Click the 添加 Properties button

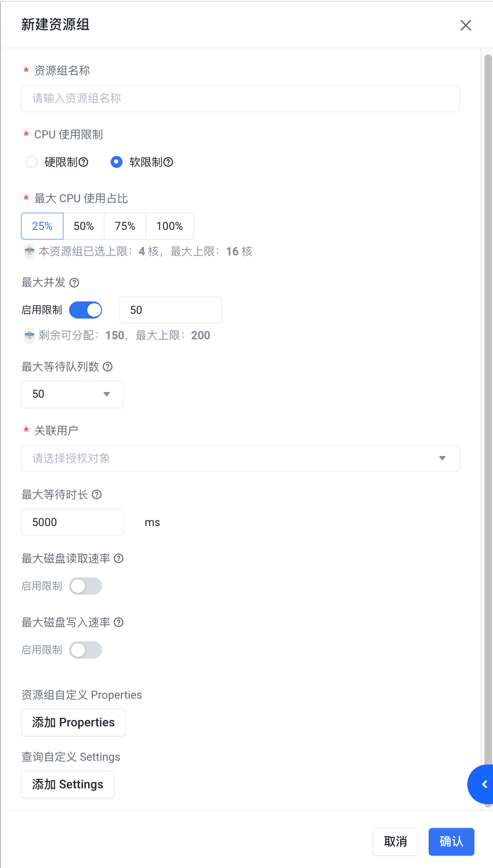(x=73, y=723)
